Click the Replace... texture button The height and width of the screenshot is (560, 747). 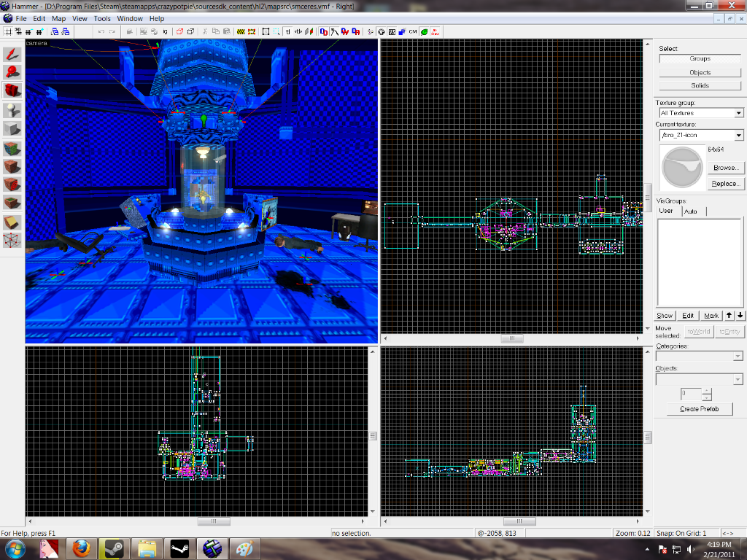pyautogui.click(x=726, y=184)
